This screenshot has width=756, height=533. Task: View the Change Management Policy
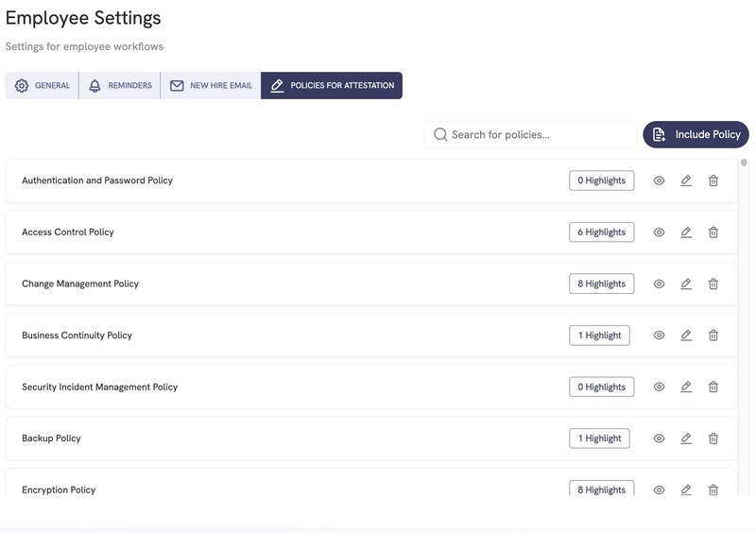point(659,284)
